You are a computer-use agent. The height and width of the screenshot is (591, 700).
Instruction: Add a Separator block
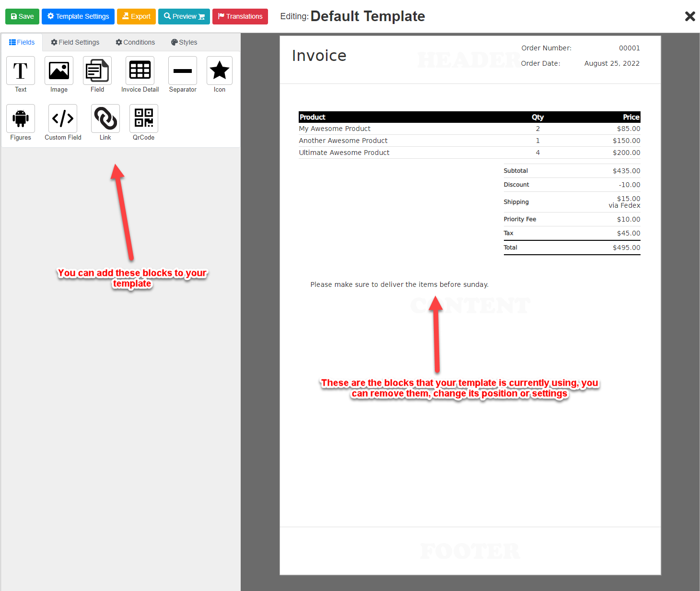pyautogui.click(x=182, y=73)
